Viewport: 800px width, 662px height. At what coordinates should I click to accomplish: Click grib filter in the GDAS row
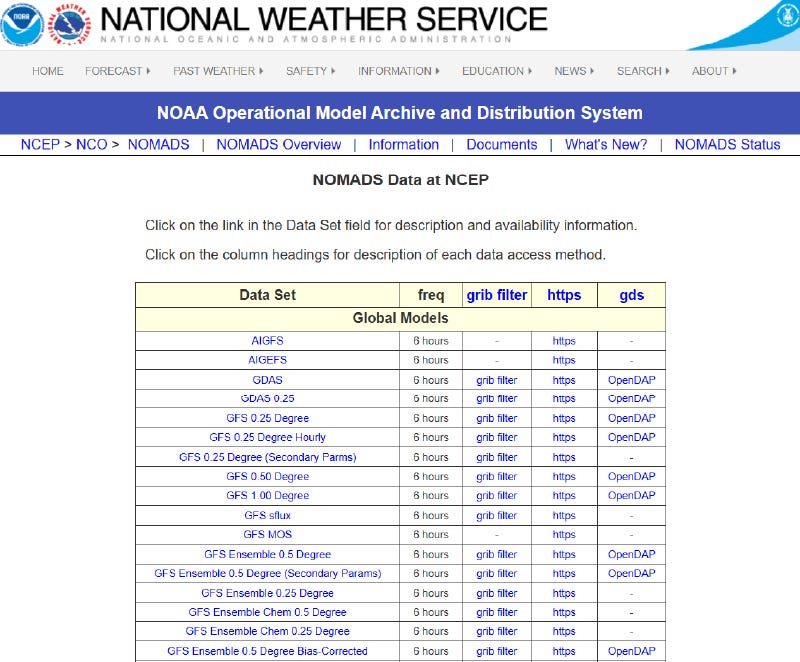496,380
